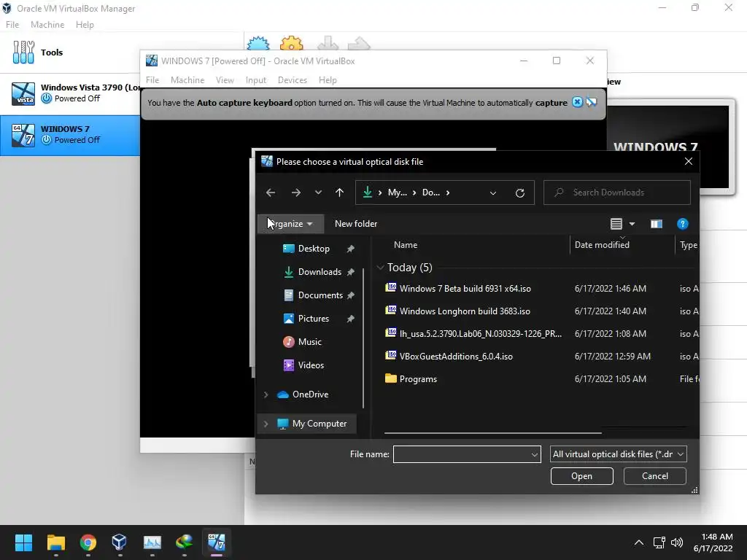Expand the OneDrive tree node
Image resolution: width=747 pixels, height=560 pixels.
266,394
